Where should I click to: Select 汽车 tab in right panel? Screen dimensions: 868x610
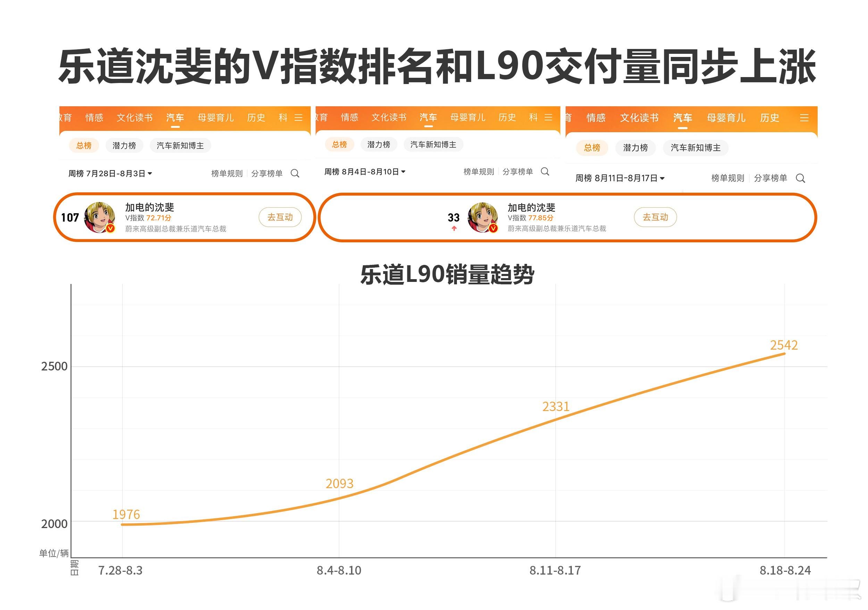click(x=683, y=118)
